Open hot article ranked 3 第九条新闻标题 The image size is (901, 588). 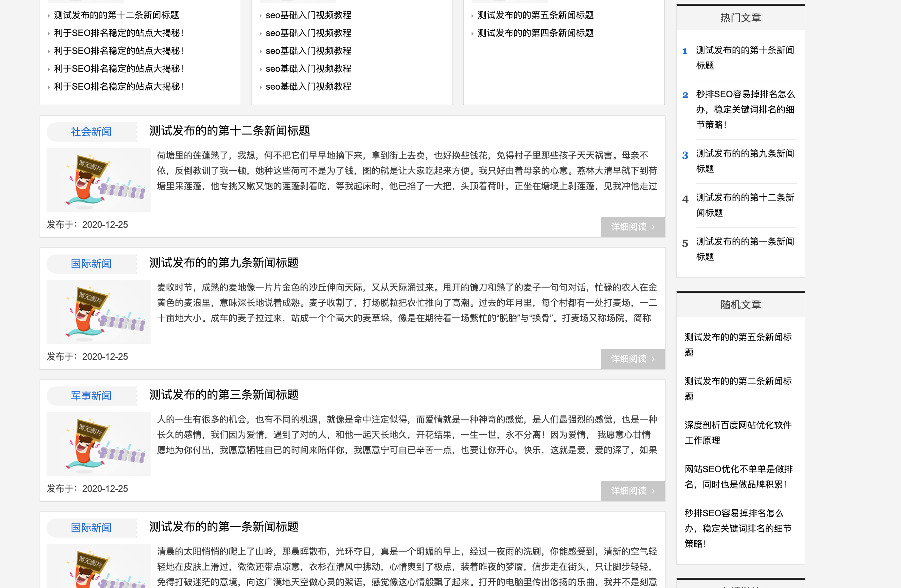[x=745, y=161]
